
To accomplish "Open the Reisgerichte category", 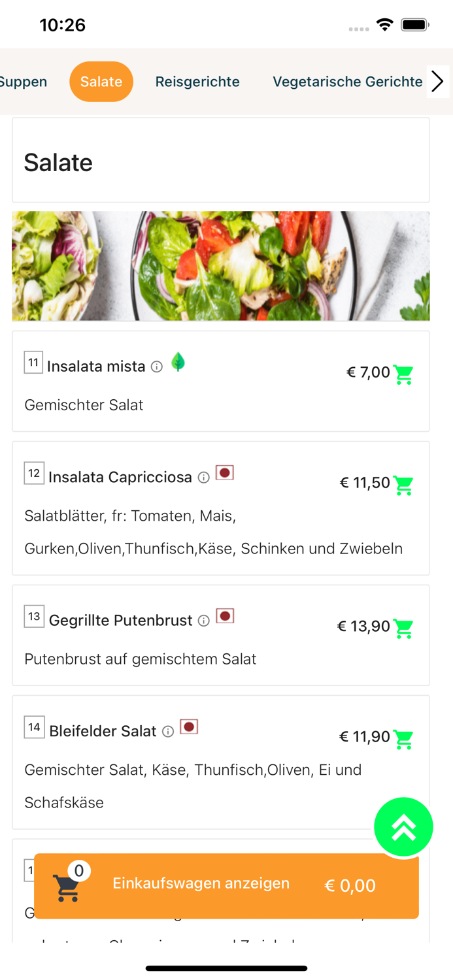I will pos(197,81).
